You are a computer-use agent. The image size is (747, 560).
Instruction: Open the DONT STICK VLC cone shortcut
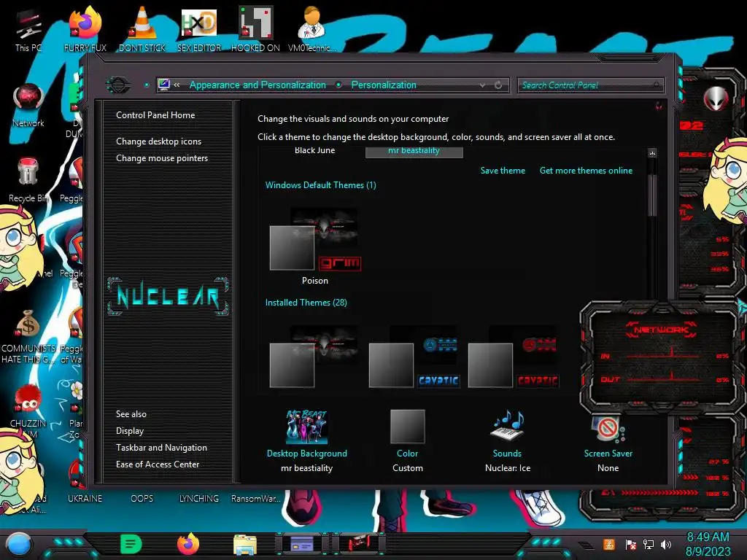[142, 28]
